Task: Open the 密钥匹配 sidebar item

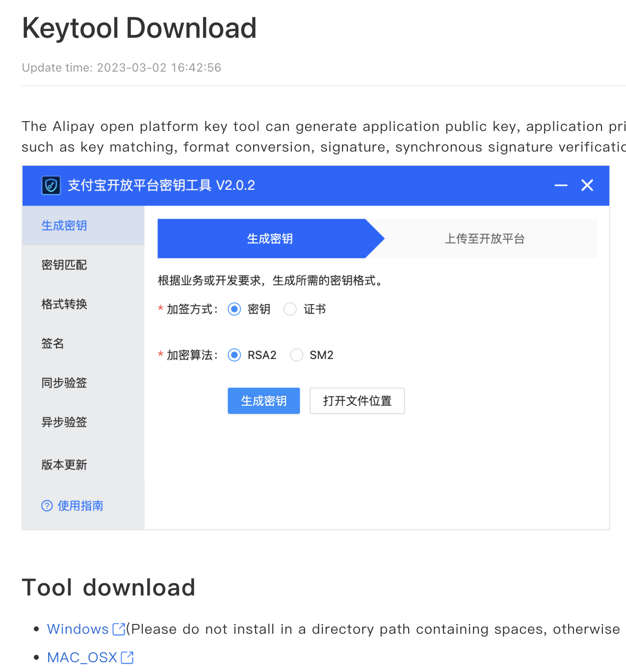Action: pos(83,265)
